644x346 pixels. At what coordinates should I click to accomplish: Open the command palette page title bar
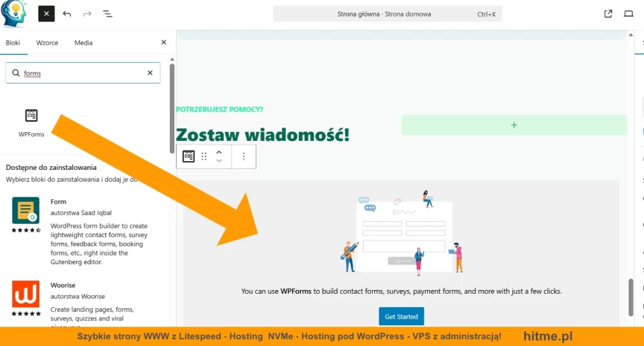pyautogui.click(x=387, y=14)
